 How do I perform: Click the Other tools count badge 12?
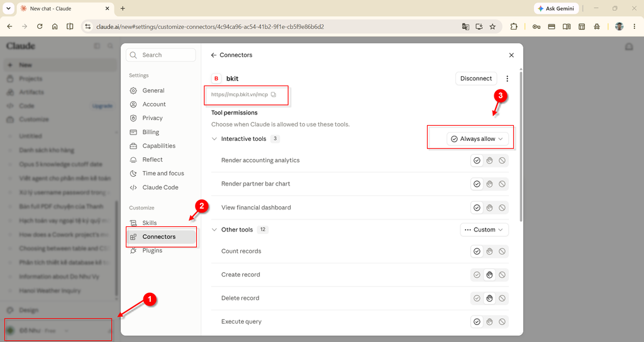coord(263,229)
